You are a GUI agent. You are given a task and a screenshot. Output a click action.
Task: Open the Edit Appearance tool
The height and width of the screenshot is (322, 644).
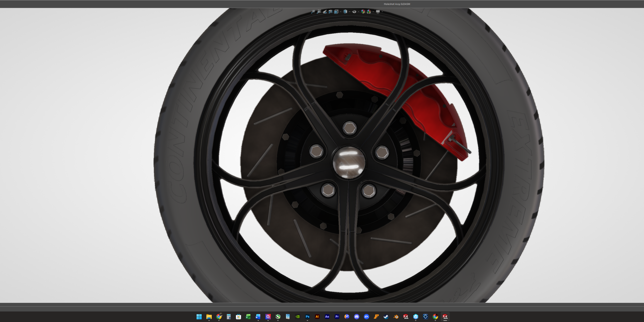(x=363, y=12)
